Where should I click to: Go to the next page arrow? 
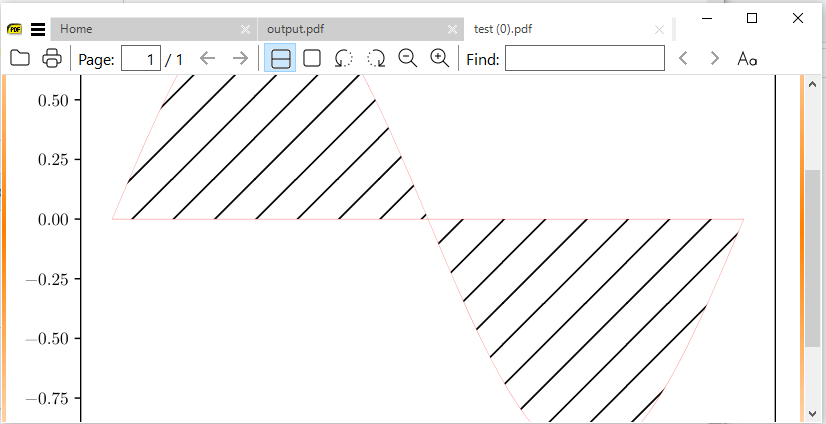tap(240, 58)
